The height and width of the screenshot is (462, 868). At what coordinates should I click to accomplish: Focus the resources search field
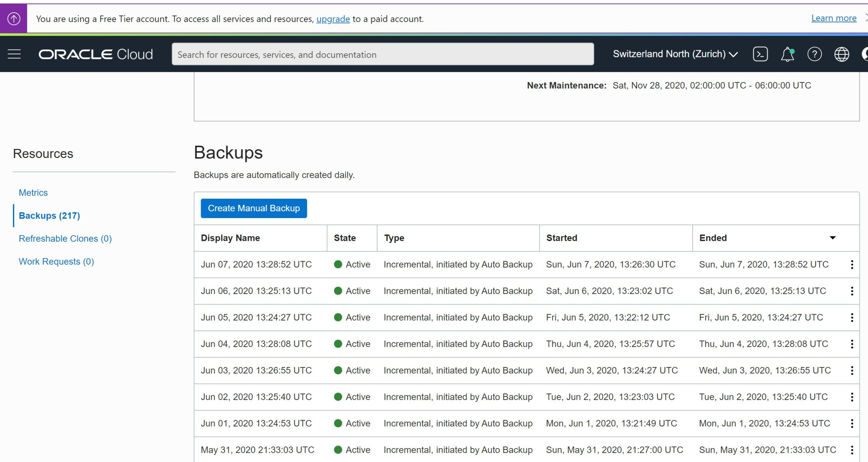tap(383, 54)
